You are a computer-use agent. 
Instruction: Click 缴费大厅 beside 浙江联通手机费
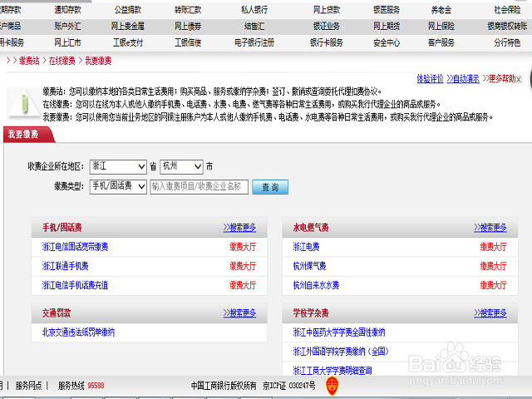(243, 266)
